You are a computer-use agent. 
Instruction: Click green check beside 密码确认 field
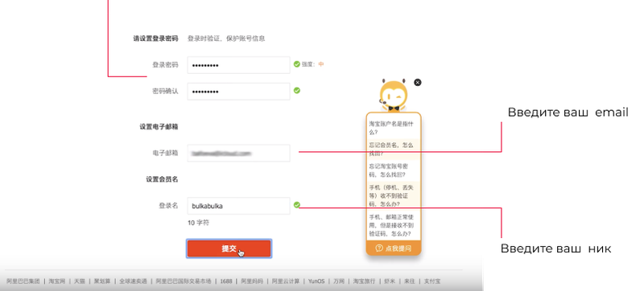(x=296, y=90)
